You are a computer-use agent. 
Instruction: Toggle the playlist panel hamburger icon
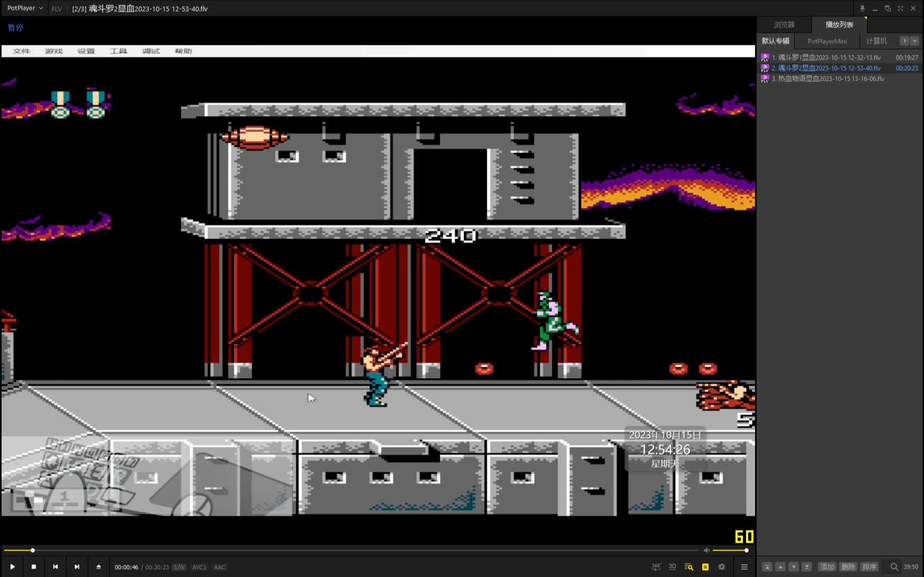744,566
